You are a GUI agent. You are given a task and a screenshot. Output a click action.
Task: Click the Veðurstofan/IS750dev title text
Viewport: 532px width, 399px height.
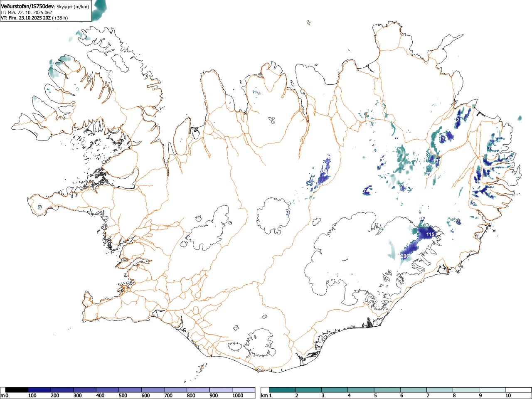click(x=27, y=6)
